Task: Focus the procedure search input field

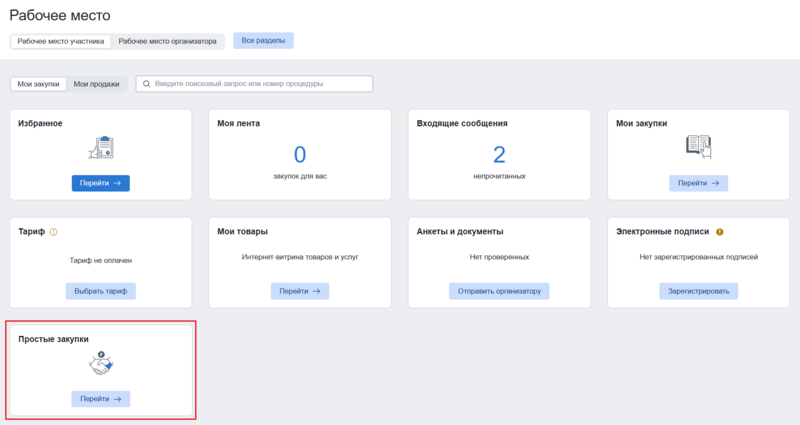Action: pos(260,84)
